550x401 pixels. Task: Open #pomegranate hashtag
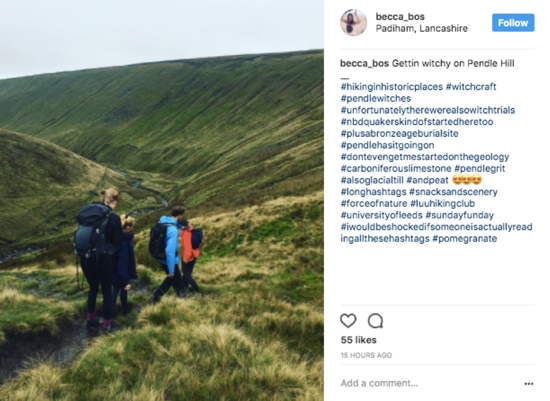coord(465,239)
